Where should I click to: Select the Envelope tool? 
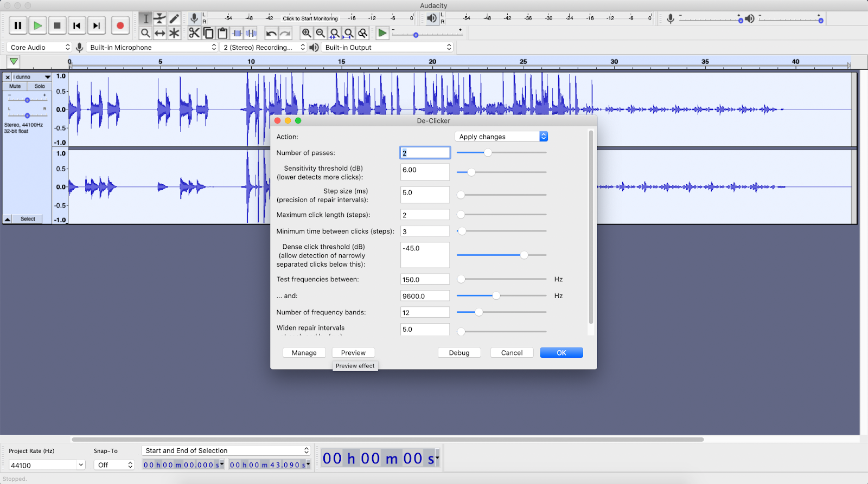pyautogui.click(x=159, y=19)
